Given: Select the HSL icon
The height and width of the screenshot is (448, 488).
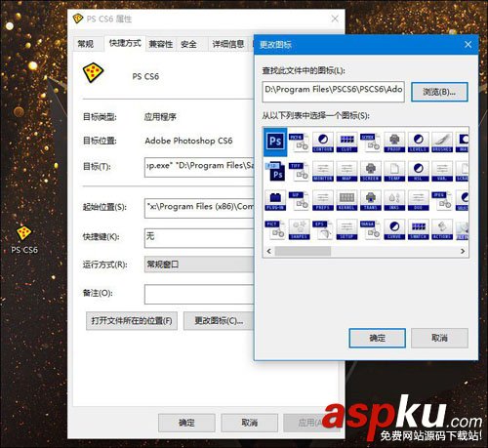Looking at the screenshot, I should click(x=419, y=171).
